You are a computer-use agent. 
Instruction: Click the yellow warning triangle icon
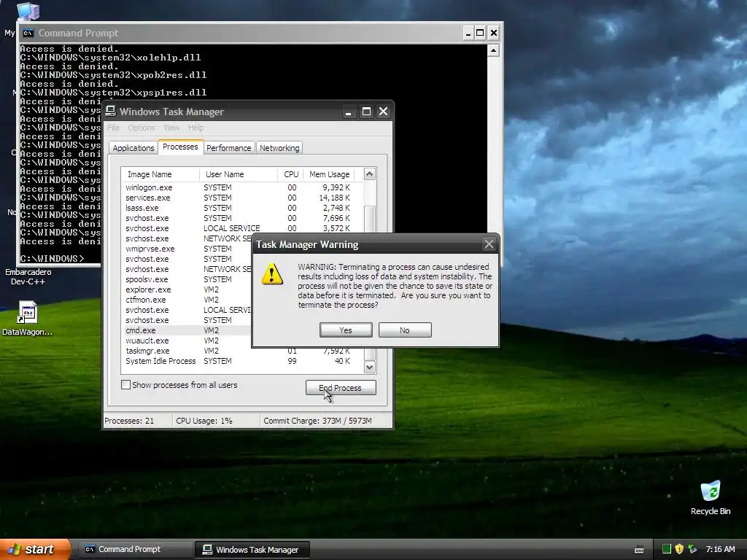click(x=272, y=274)
